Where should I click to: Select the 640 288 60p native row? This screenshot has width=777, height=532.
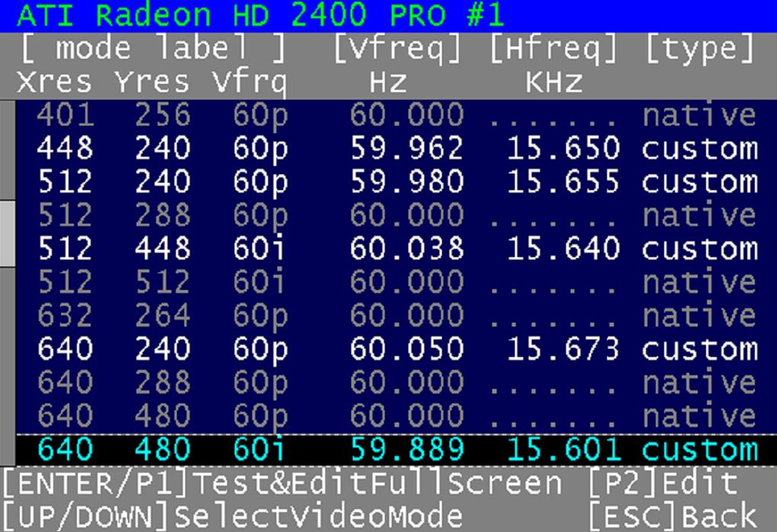point(396,382)
